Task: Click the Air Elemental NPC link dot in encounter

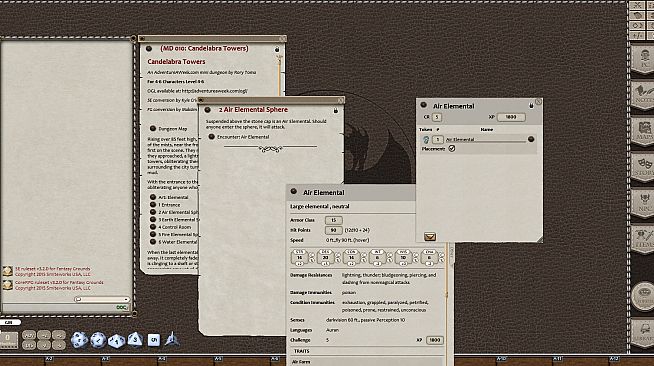Action: 531,139
